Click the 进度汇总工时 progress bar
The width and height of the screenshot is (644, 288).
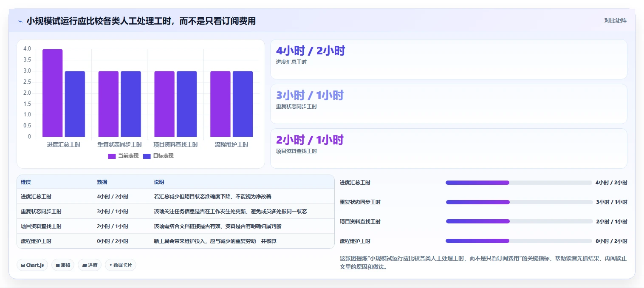[x=519, y=183]
